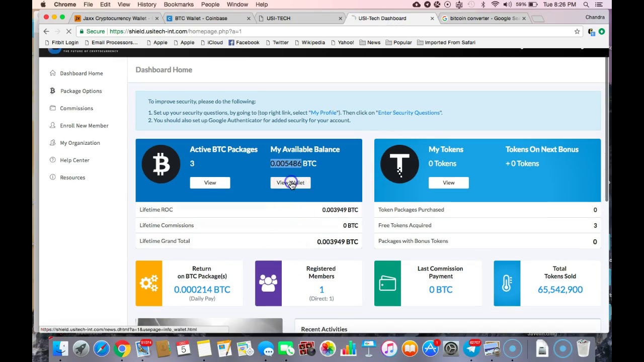Click the browser back arrow
The width and height of the screenshot is (644, 362).
(46, 31)
